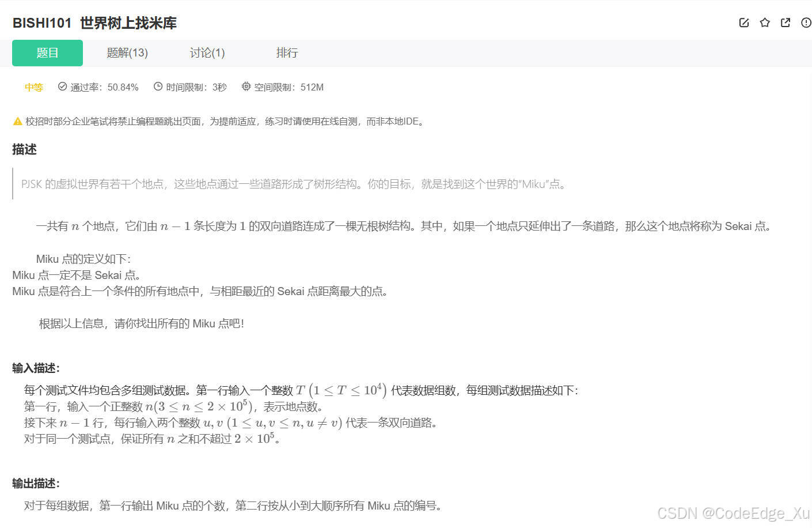This screenshot has height=528, width=812.
Task: Switch to the 题解(13) tab
Action: click(x=127, y=52)
